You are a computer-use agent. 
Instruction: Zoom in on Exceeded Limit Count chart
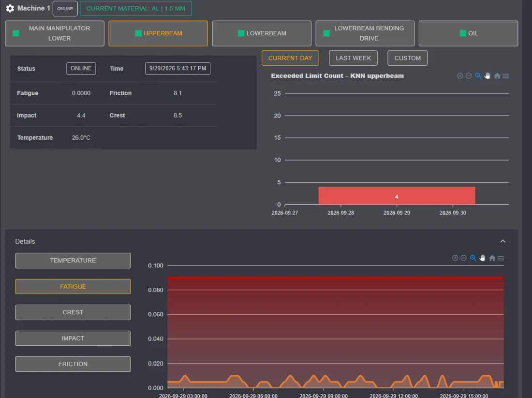tap(460, 76)
